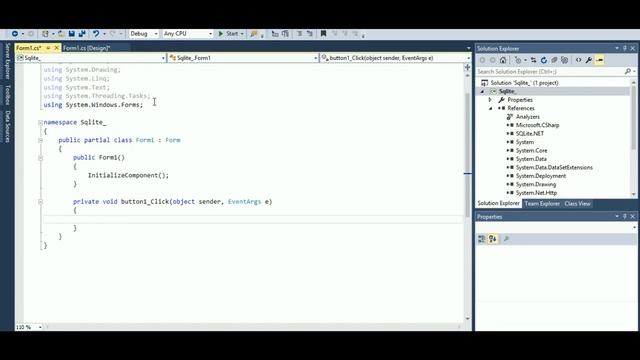Collapse the namespace Sqlite_ code block
Viewport: 640px width, 360px height.
(x=40, y=122)
